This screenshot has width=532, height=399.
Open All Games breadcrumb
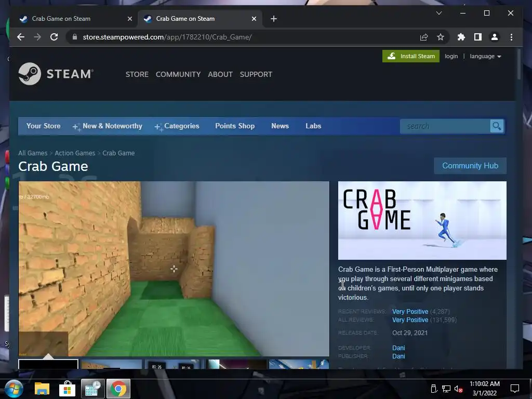(x=33, y=153)
